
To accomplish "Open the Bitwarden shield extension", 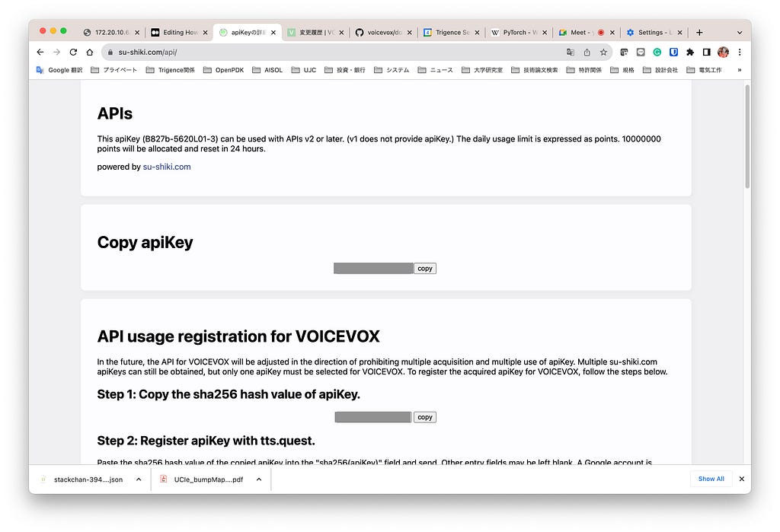I will [673, 53].
